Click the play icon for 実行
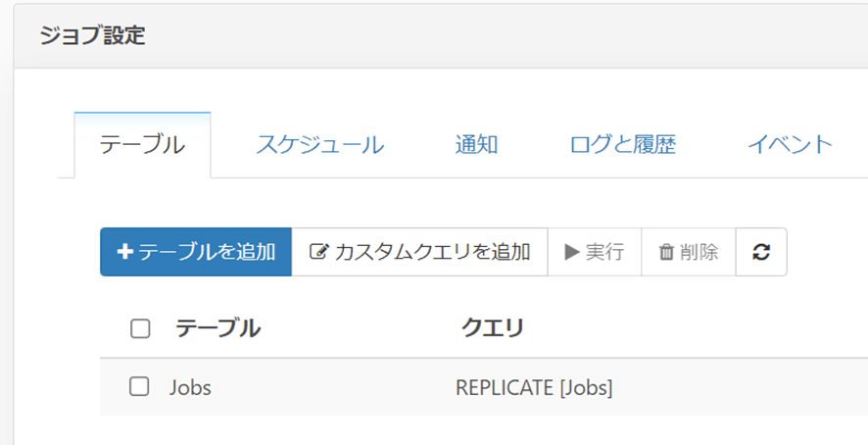This screenshot has height=445, width=868. coord(572,252)
